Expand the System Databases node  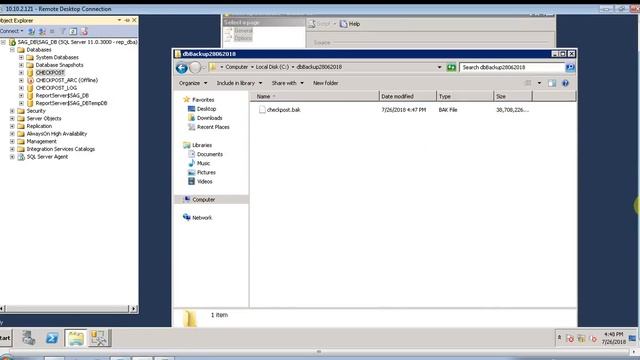(21, 58)
